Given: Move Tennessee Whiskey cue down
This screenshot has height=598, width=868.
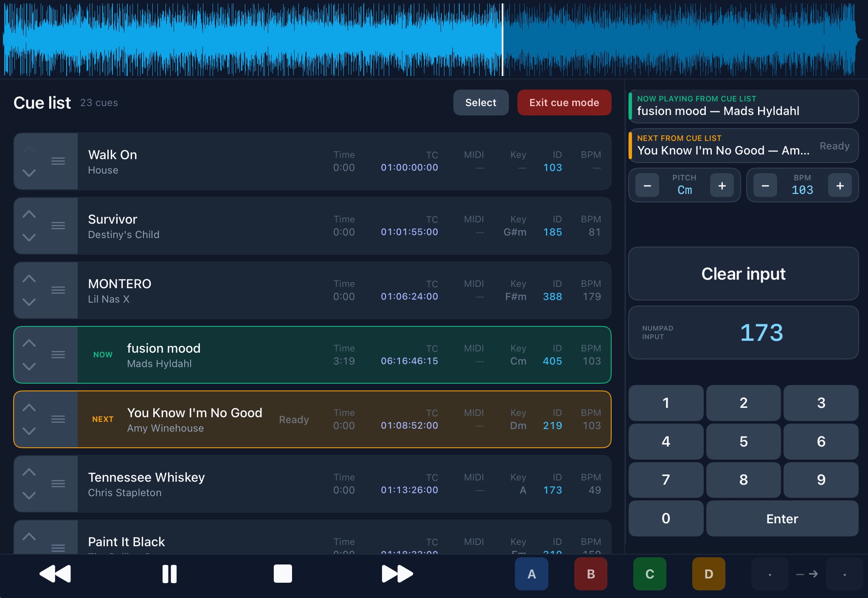Looking at the screenshot, I should click(29, 495).
